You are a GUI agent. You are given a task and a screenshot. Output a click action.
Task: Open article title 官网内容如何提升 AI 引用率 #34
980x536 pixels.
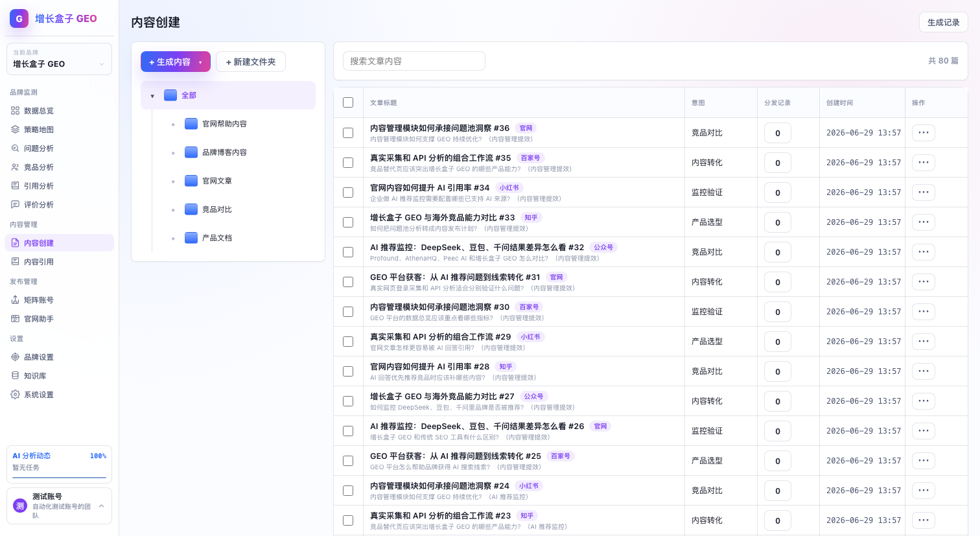pos(430,188)
